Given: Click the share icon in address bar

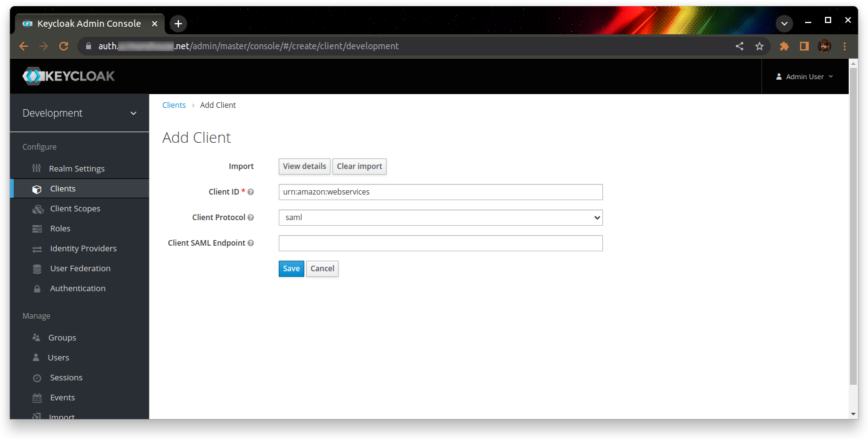Looking at the screenshot, I should (740, 46).
